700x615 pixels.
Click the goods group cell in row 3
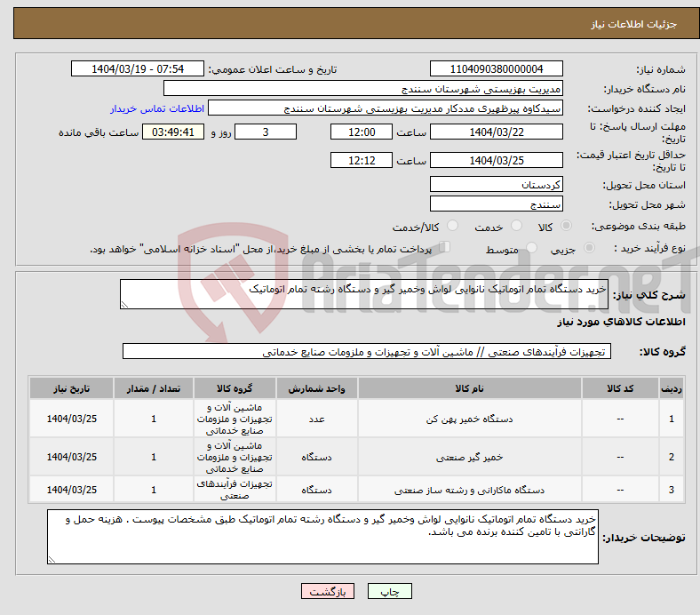235,490
